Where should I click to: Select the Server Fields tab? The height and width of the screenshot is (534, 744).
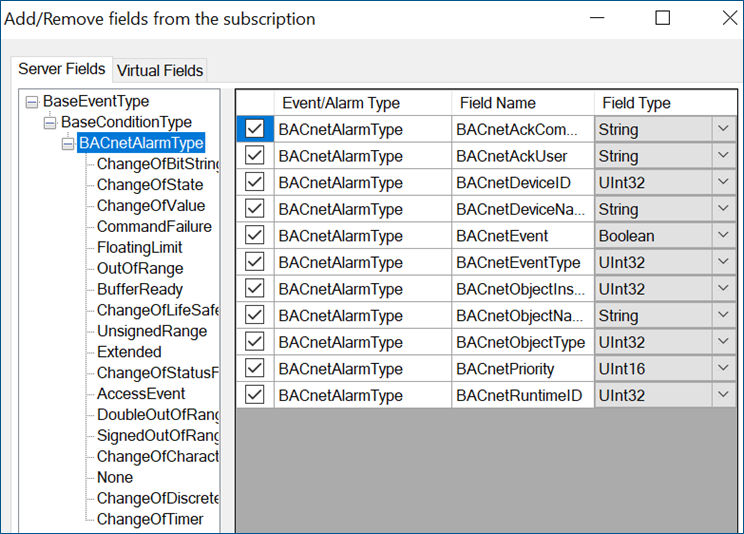coord(61,69)
